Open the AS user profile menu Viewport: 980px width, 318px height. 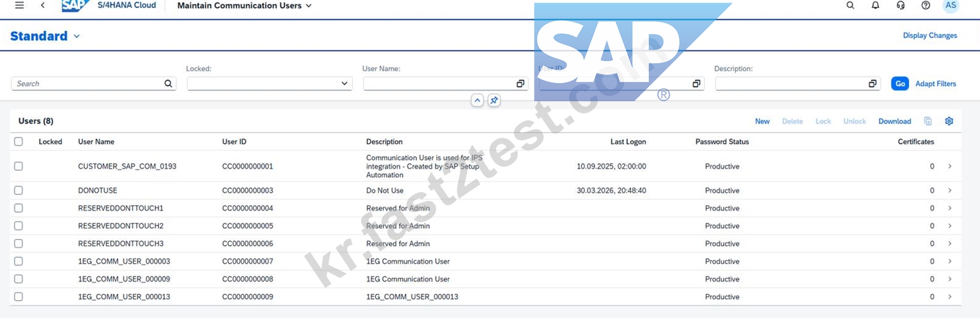950,6
